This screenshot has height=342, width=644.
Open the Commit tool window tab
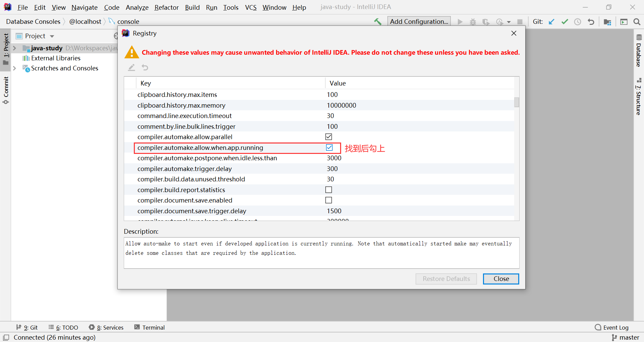click(6, 90)
